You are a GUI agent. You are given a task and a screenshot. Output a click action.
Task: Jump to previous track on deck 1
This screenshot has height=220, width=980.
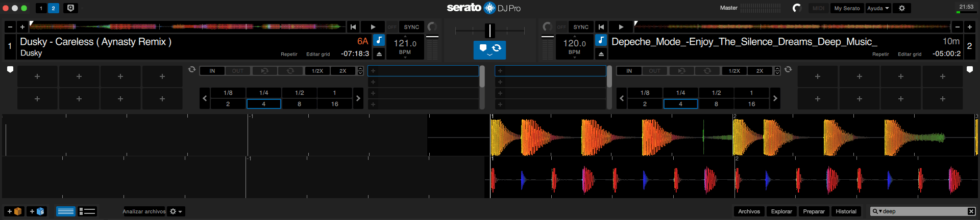click(x=353, y=27)
